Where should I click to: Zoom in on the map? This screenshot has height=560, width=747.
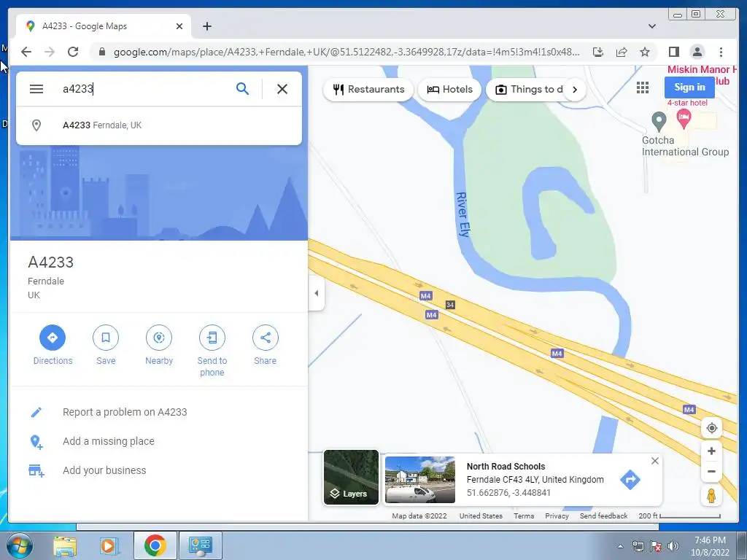(x=711, y=451)
